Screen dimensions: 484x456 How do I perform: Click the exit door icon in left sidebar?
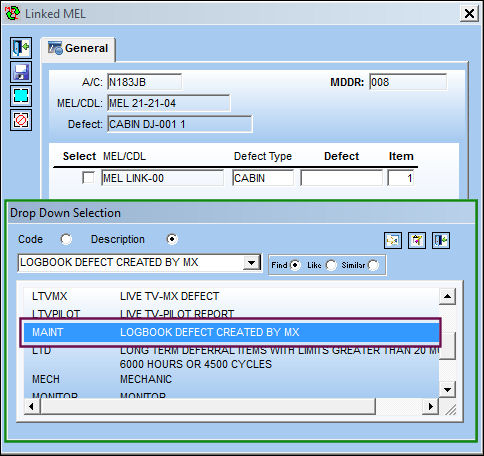click(21, 48)
